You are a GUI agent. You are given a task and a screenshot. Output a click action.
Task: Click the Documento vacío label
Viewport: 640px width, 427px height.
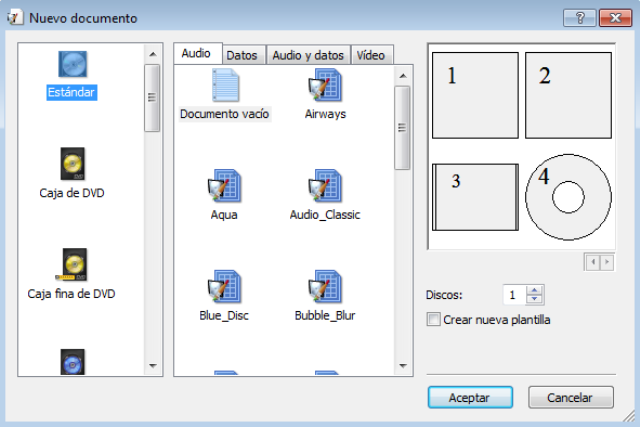coord(224,113)
